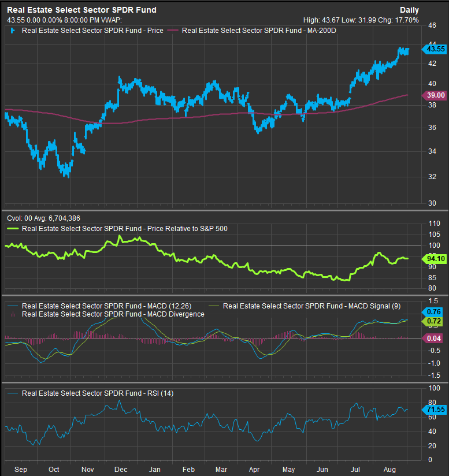
Task: Click the May month axis label
Action: tap(289, 469)
